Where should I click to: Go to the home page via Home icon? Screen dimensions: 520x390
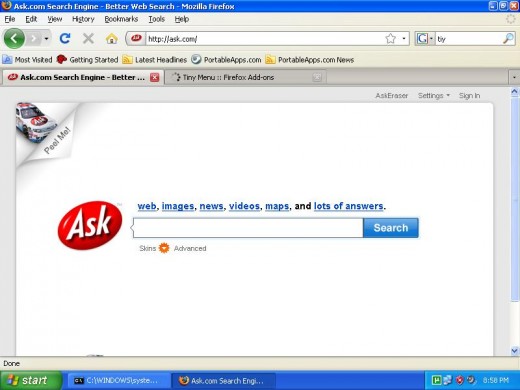(x=112, y=39)
